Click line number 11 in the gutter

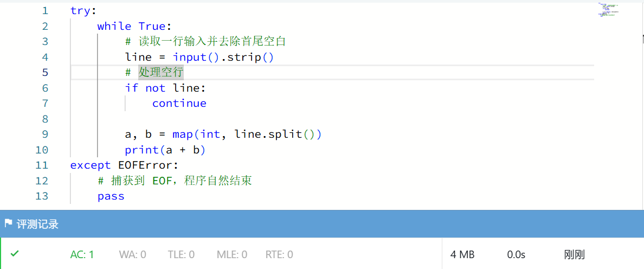(x=42, y=165)
